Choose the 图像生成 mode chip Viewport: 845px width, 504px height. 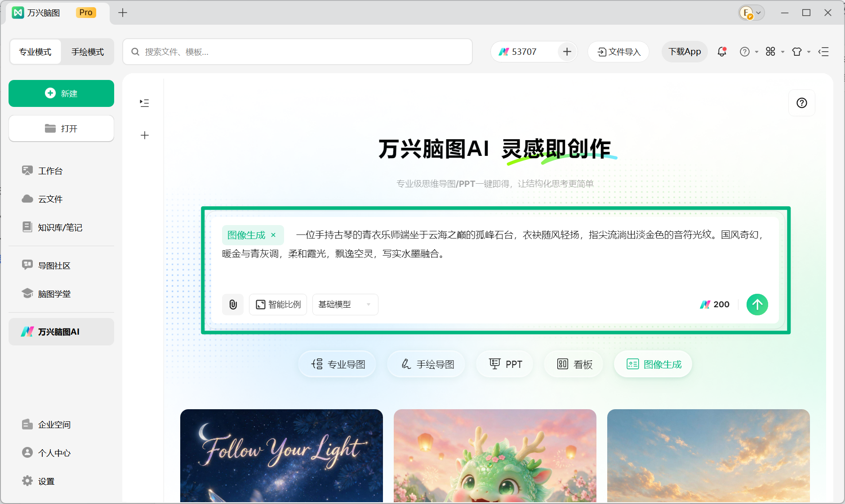[653, 364]
